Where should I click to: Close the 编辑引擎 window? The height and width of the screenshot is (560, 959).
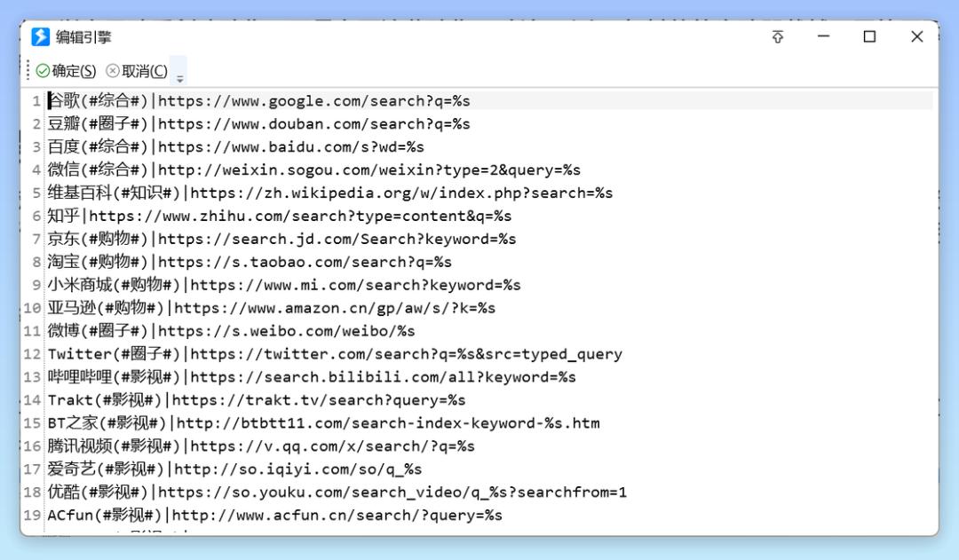(916, 36)
